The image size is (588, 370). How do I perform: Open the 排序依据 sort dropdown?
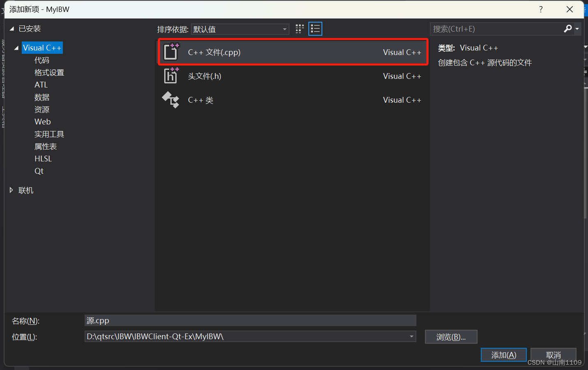click(240, 29)
